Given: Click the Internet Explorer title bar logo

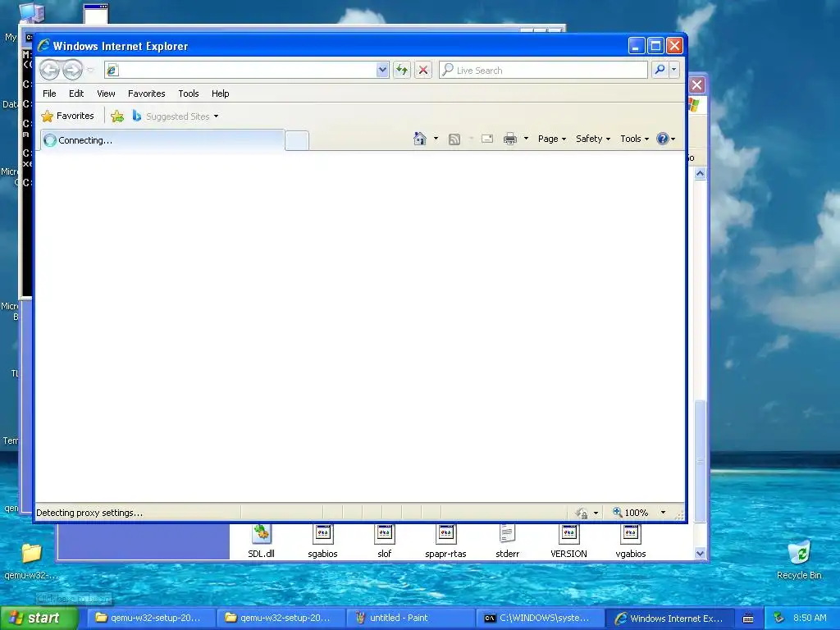Looking at the screenshot, I should pos(43,46).
